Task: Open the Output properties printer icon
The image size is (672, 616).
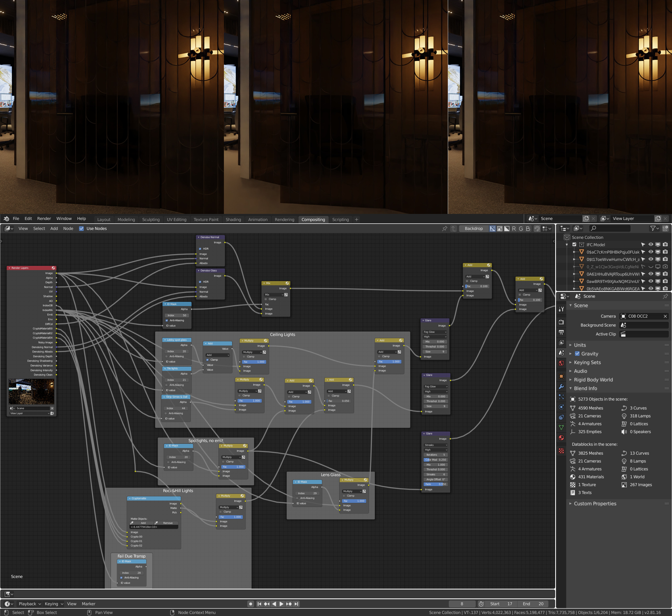Action: pyautogui.click(x=561, y=332)
